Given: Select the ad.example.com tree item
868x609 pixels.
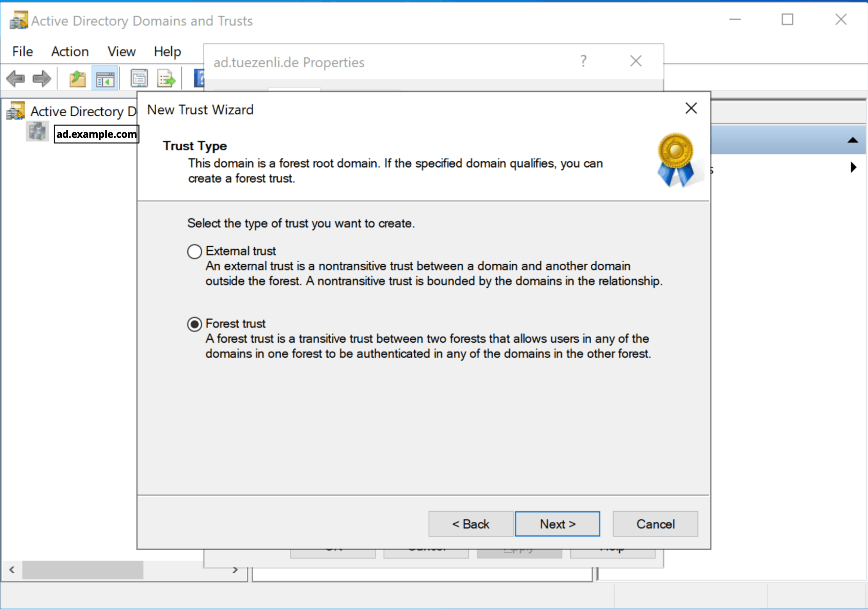Looking at the screenshot, I should point(96,134).
